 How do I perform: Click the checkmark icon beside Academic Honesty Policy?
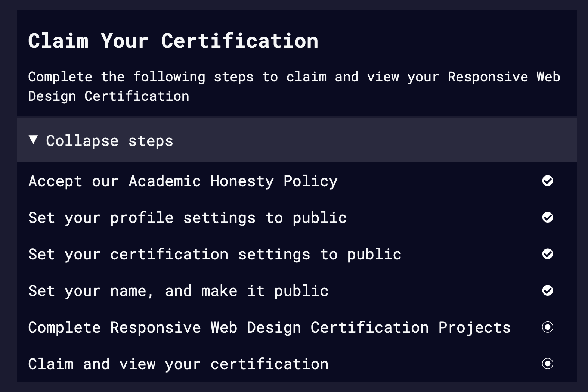547,181
